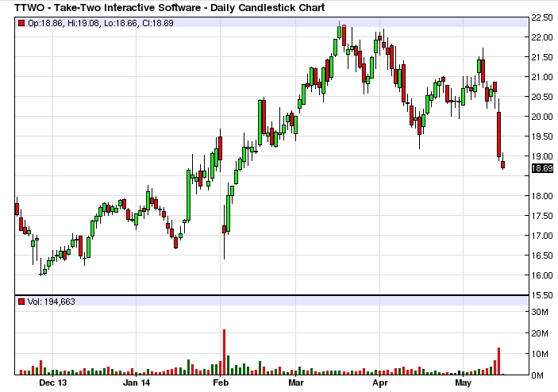Image resolution: width=558 pixels, height=392 pixels.
Task: Click the red OHLC legend square
Action: [21, 23]
